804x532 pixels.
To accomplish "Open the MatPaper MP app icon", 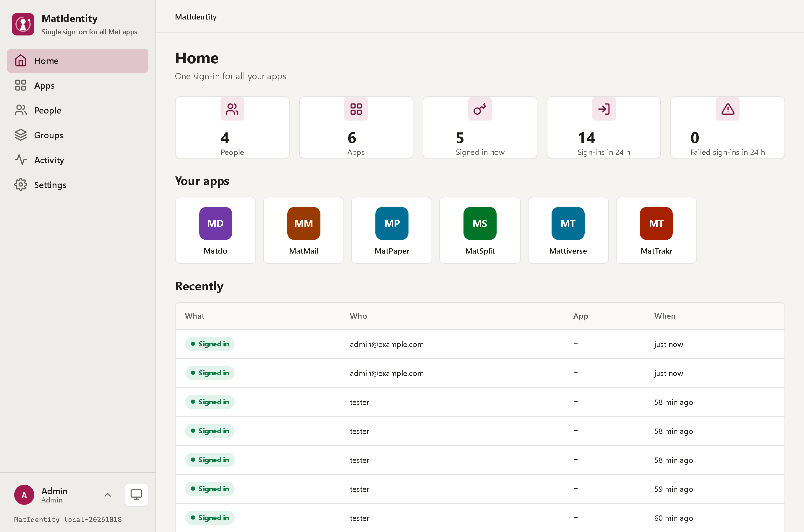I will 392,223.
